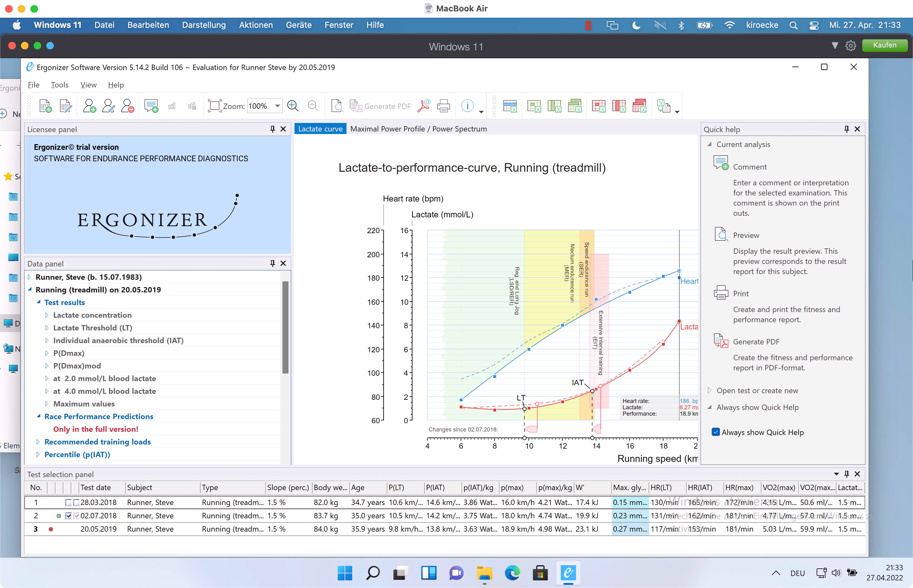Open dropdown arrow after Excel export icon
Image resolution: width=913 pixels, height=588 pixels.
(x=677, y=112)
